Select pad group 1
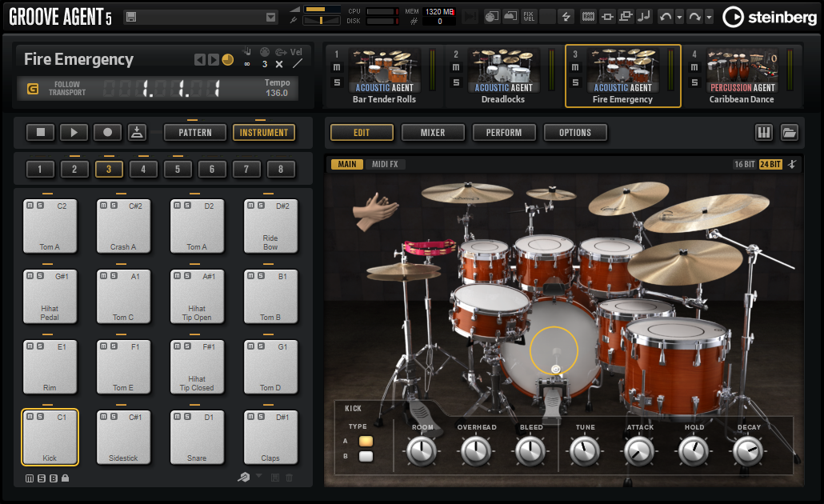This screenshot has height=504, width=824. click(40, 170)
